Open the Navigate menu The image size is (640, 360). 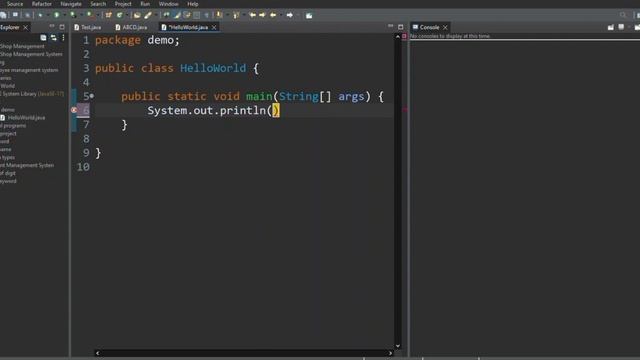pos(71,4)
